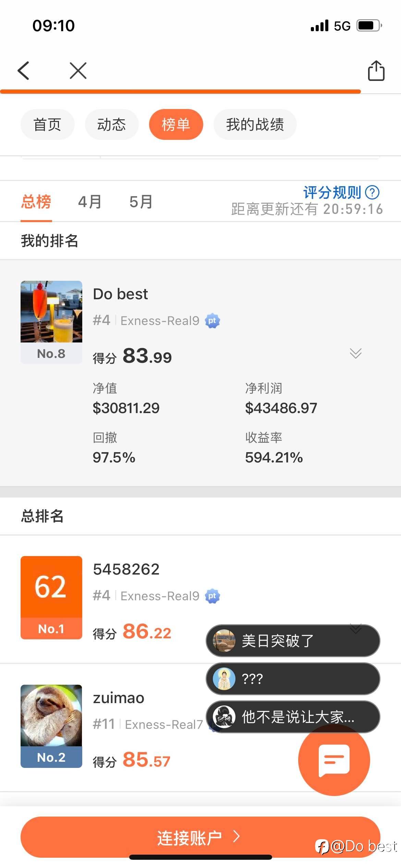Image resolution: width=401 pixels, height=868 pixels.
Task: Switch to 首页 tab
Action: tap(47, 124)
